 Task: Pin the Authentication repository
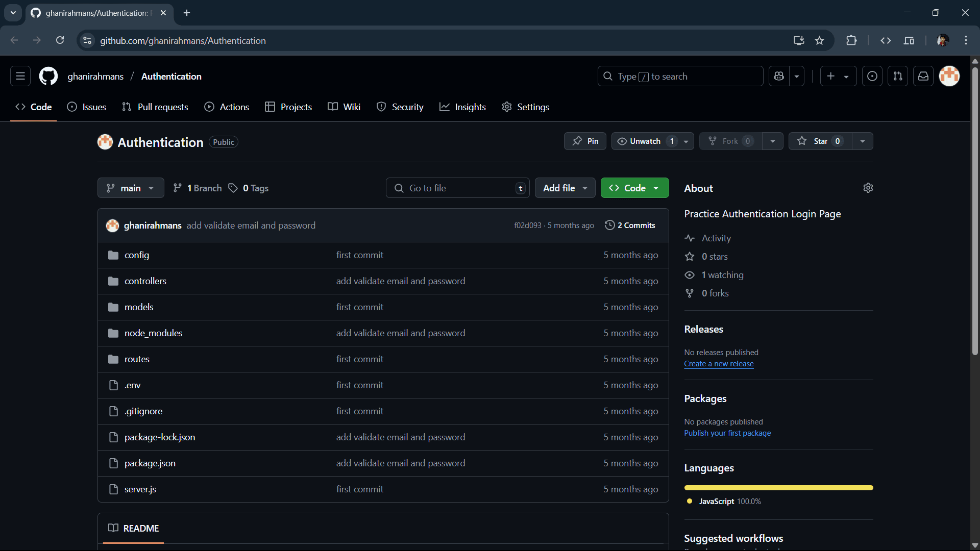[585, 141]
